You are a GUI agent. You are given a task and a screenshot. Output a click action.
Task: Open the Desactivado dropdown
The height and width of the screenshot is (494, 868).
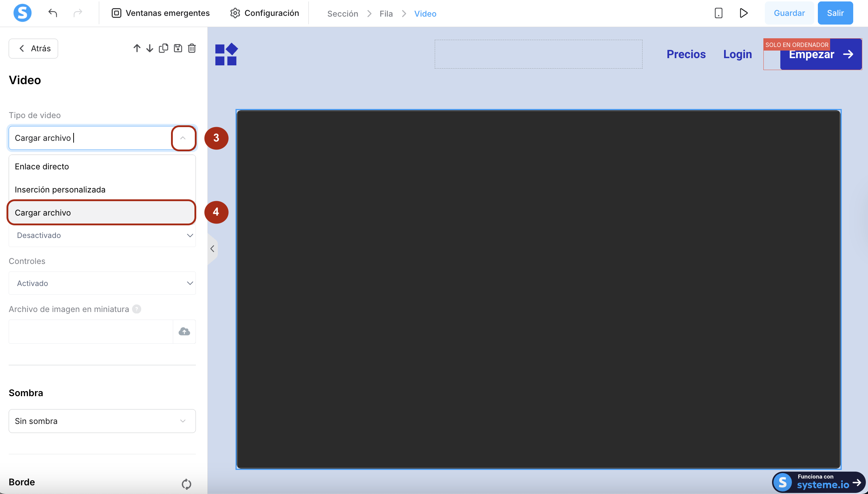coord(102,235)
